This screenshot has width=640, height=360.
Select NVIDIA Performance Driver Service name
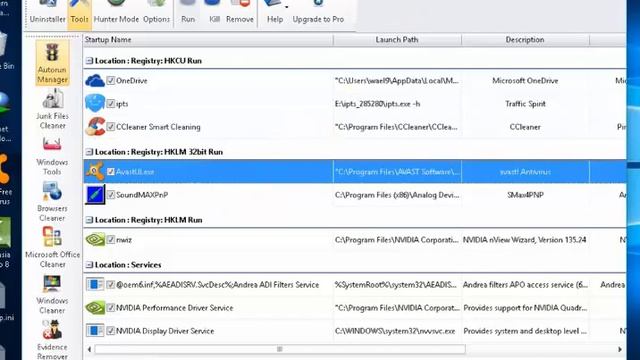click(x=175, y=308)
